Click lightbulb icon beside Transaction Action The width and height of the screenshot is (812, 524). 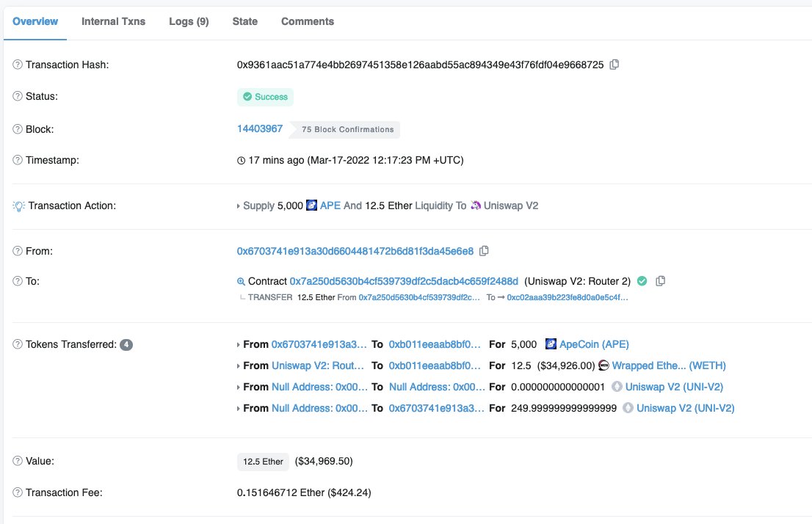coord(18,206)
